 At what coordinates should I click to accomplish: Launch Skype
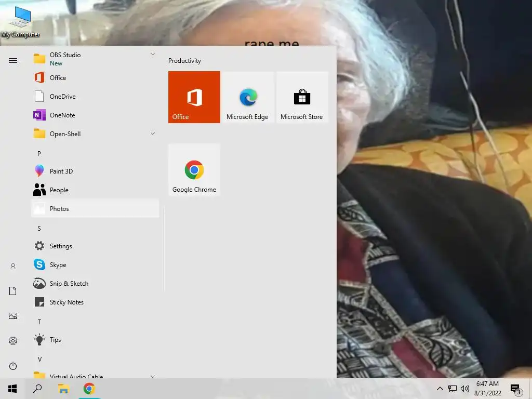(x=95, y=264)
